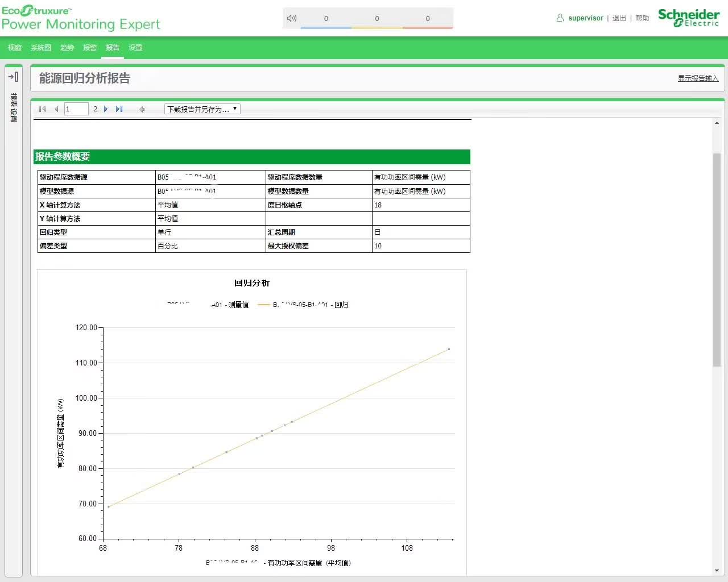The image size is (728, 582).
Task: Click the page number input field
Action: coord(76,109)
